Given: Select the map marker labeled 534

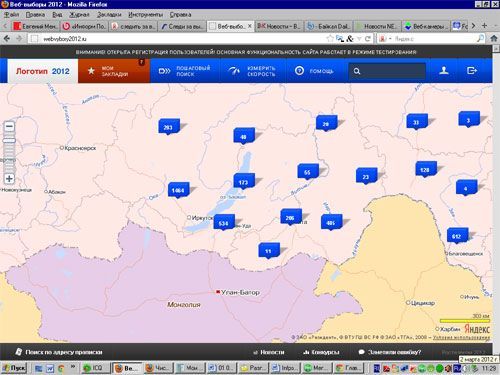Looking at the screenshot, I should coord(224,223).
